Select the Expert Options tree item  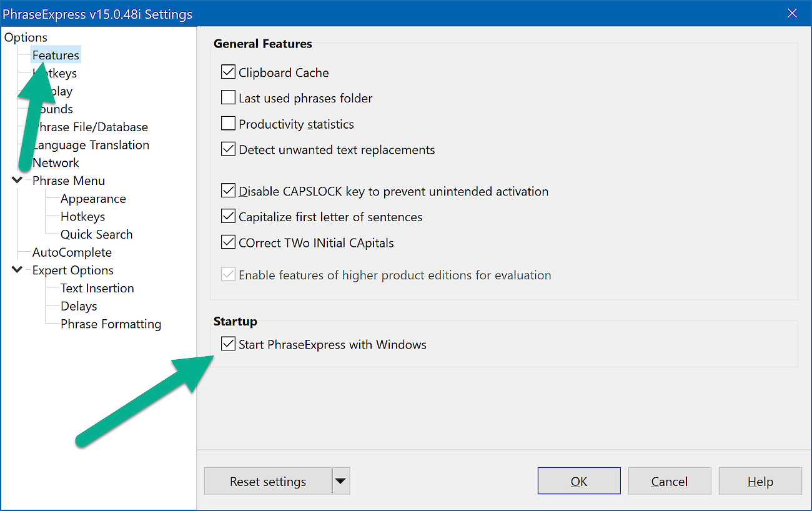point(73,270)
